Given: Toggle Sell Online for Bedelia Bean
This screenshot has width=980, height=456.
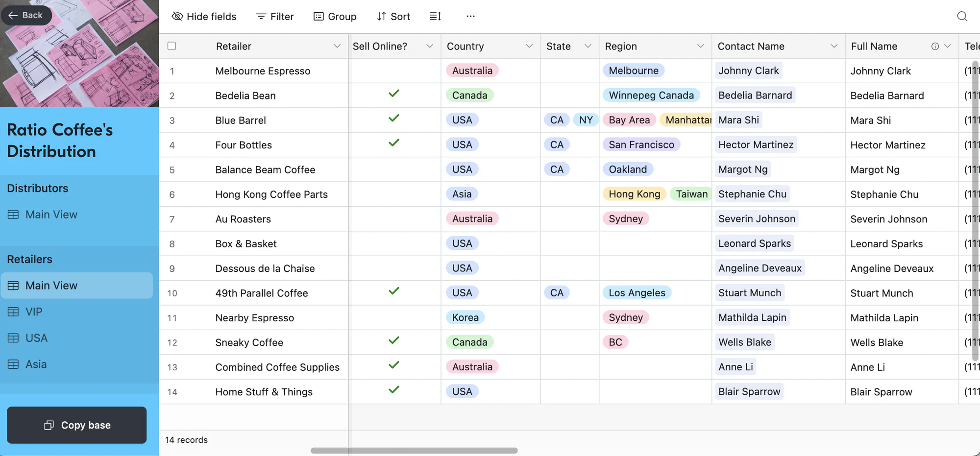Looking at the screenshot, I should [393, 94].
